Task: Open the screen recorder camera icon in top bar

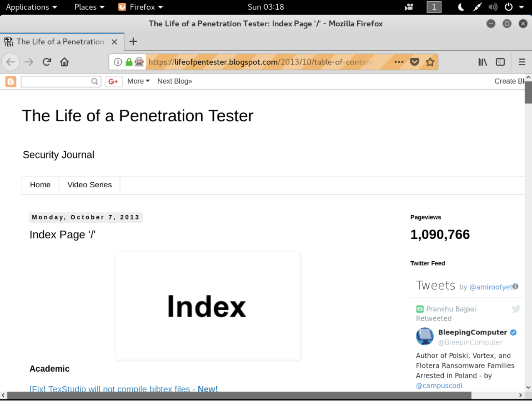Action: (409, 7)
